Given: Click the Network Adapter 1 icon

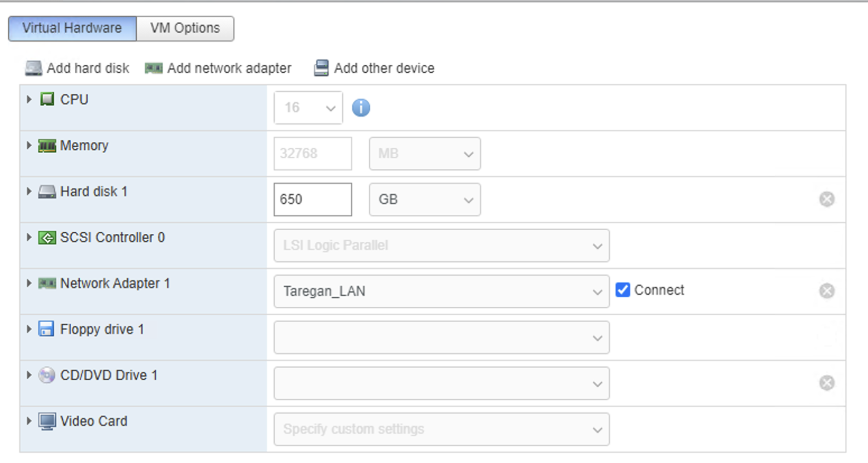Looking at the screenshot, I should pos(47,283).
